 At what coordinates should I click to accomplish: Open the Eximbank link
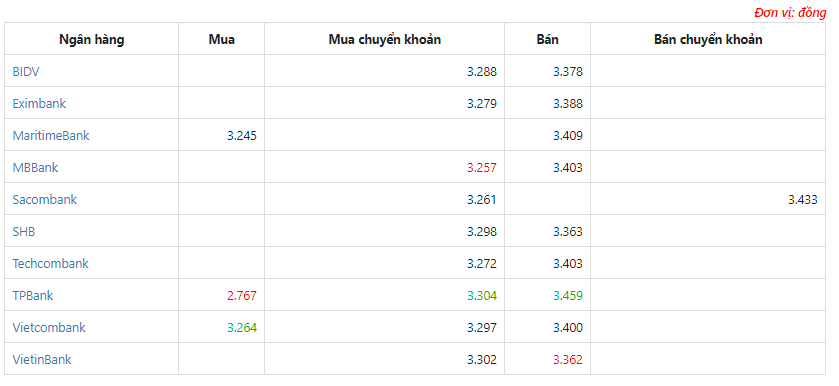coord(39,103)
